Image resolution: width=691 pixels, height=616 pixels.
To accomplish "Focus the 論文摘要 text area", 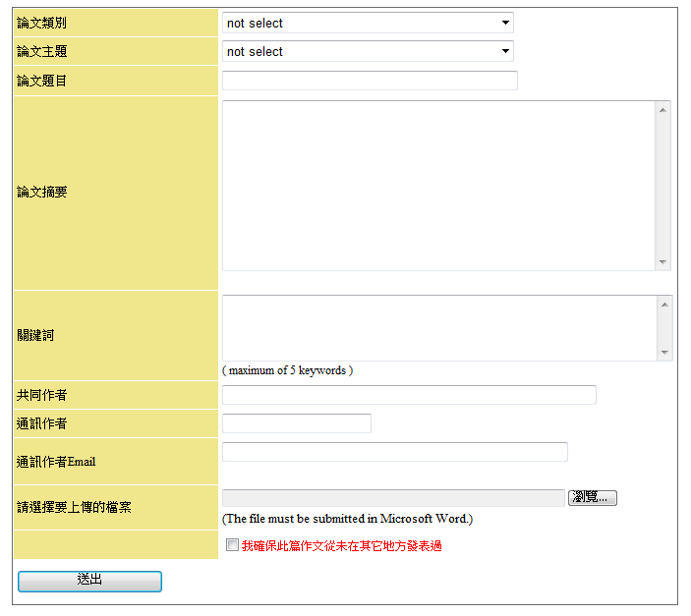I will (438, 185).
